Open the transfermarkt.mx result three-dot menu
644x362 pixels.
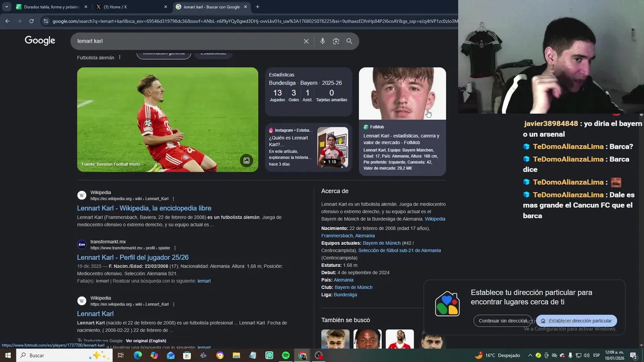(x=175, y=248)
